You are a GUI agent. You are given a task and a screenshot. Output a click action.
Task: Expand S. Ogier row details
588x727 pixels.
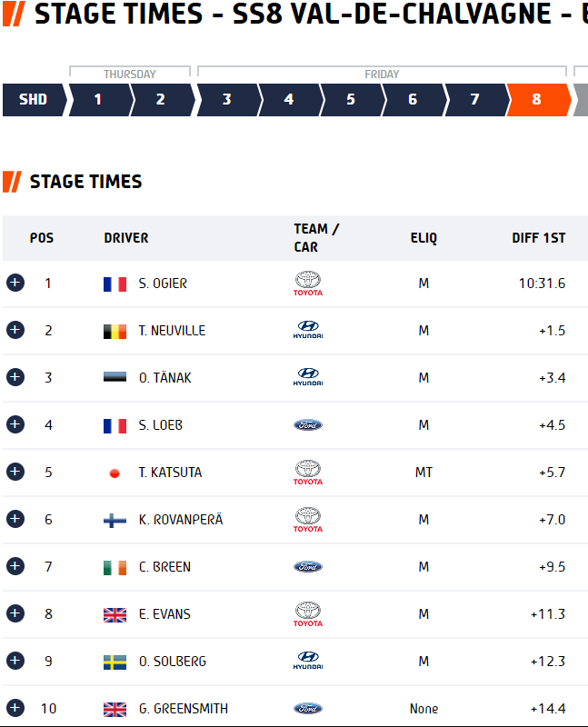pos(15,283)
